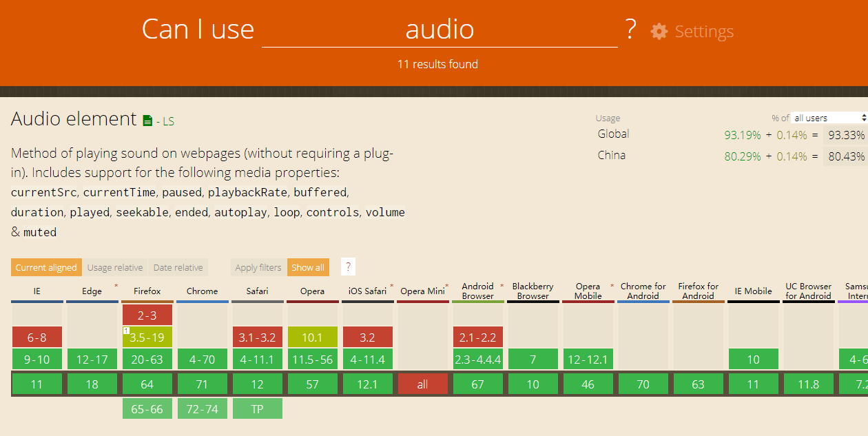Select the Safari column header
Viewport: 868px width, 436px height.
tap(257, 291)
